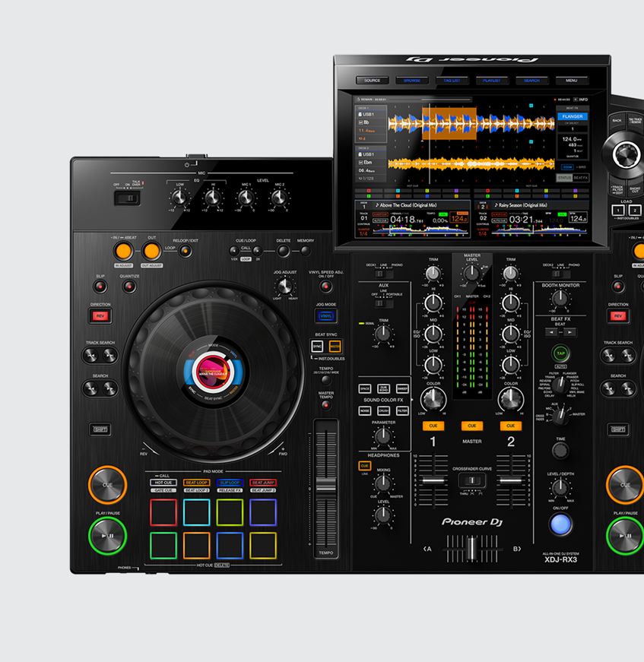
Task: Click the Beat FX channel select knob
Action: (560, 416)
